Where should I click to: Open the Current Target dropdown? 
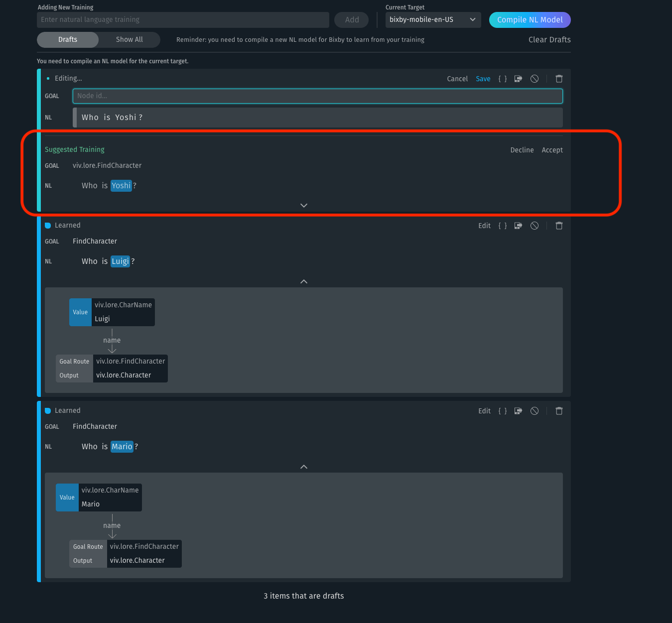click(x=433, y=20)
